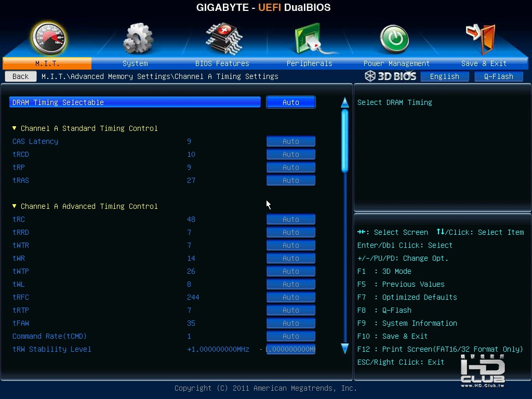This screenshot has height=399, width=532.
Task: Select the tRAS setting label
Action: click(21, 180)
